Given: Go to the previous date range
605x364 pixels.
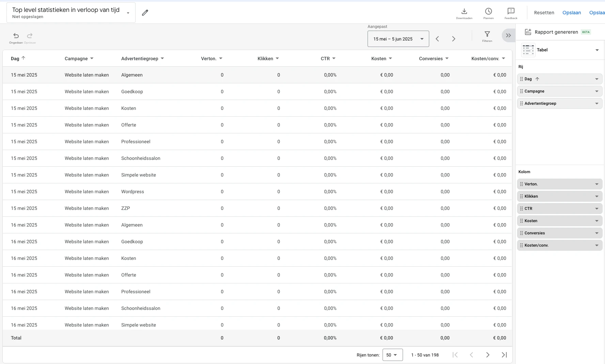Looking at the screenshot, I should point(437,39).
